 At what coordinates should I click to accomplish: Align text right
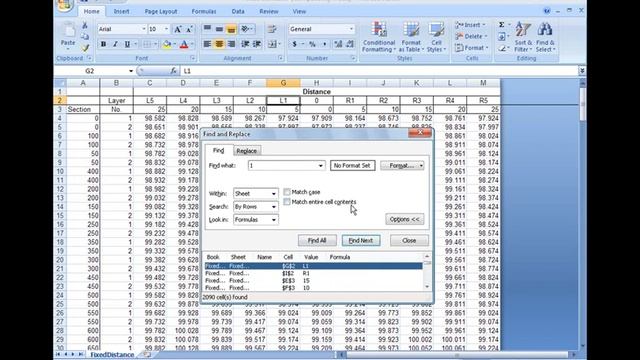point(231,44)
